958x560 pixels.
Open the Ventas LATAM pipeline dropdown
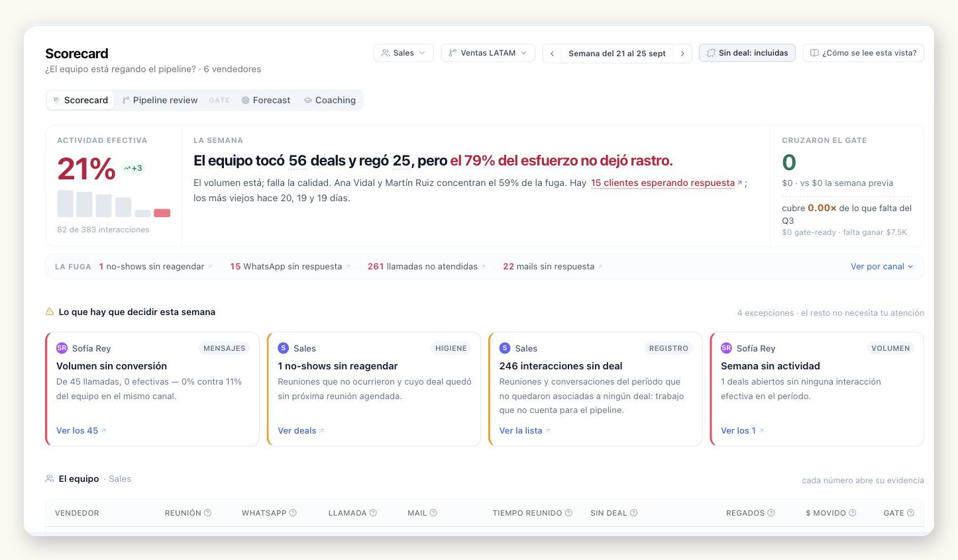488,53
